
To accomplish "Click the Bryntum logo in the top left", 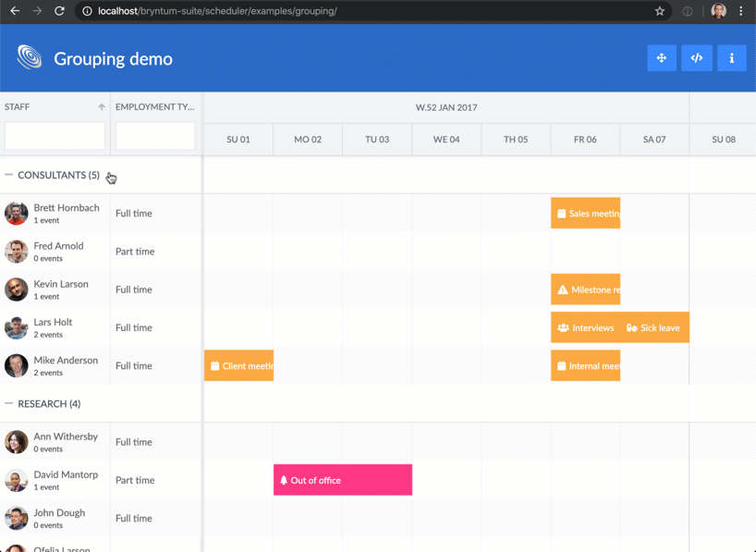I will [x=28, y=57].
